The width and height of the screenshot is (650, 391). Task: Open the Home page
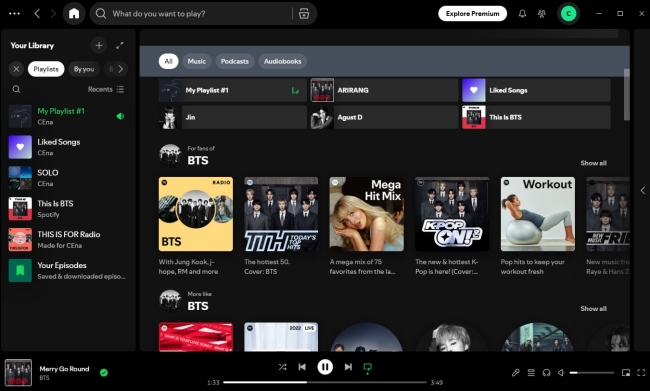[74, 14]
